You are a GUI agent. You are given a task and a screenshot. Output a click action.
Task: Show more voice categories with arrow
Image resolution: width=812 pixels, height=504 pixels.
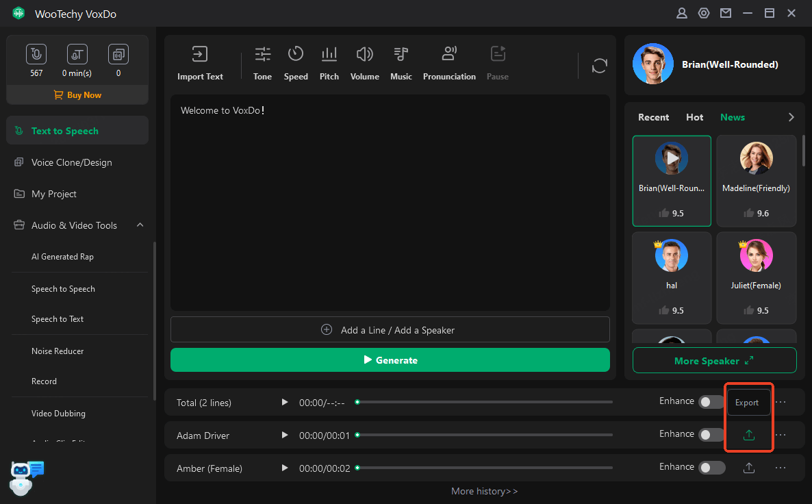pos(791,117)
